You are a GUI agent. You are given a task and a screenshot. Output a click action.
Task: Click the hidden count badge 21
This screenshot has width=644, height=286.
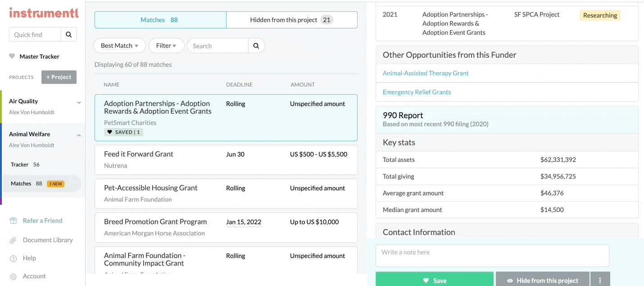point(327,20)
